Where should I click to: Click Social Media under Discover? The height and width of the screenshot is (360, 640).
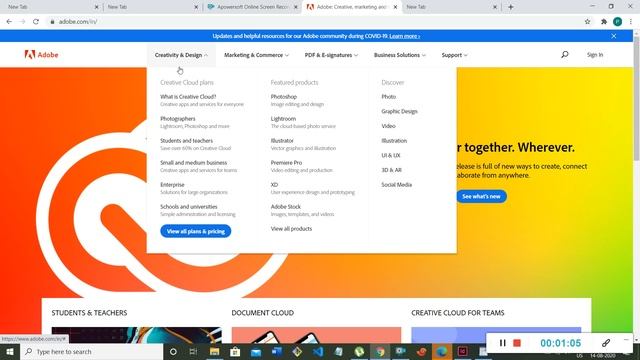[x=396, y=185]
